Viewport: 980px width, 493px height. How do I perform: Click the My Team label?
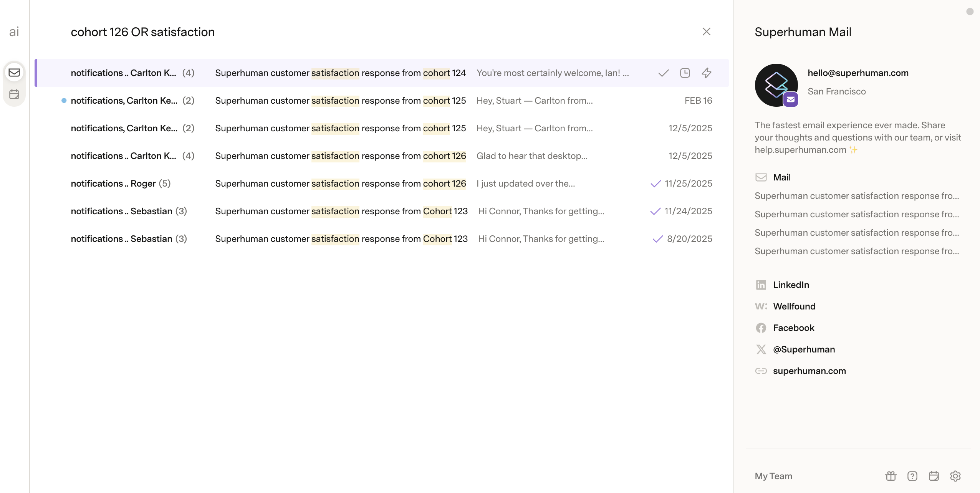pyautogui.click(x=773, y=476)
